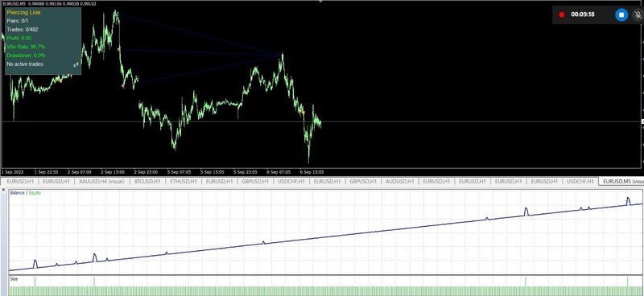Viewport: 644px width, 296px height.
Task: Click the No active trades status
Action: [25, 64]
